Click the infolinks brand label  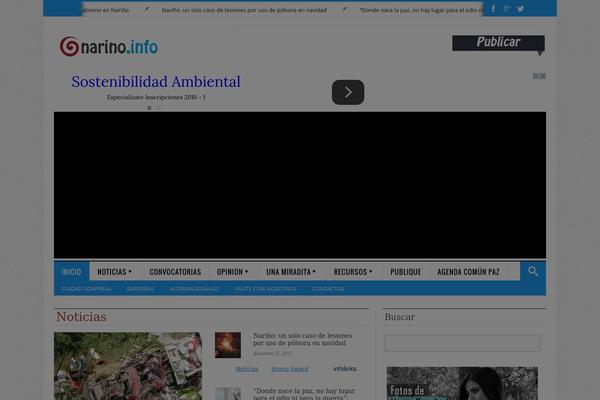pos(345,369)
